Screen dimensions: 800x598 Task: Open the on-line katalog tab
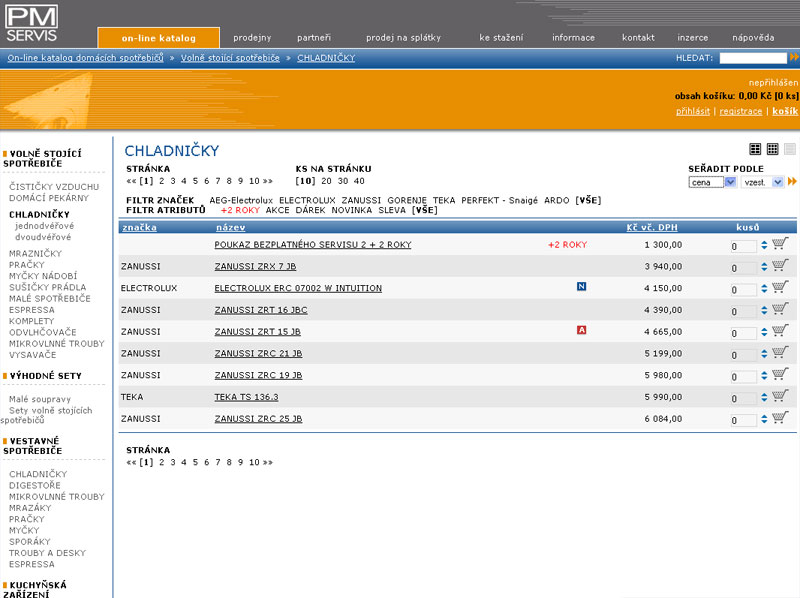(159, 38)
